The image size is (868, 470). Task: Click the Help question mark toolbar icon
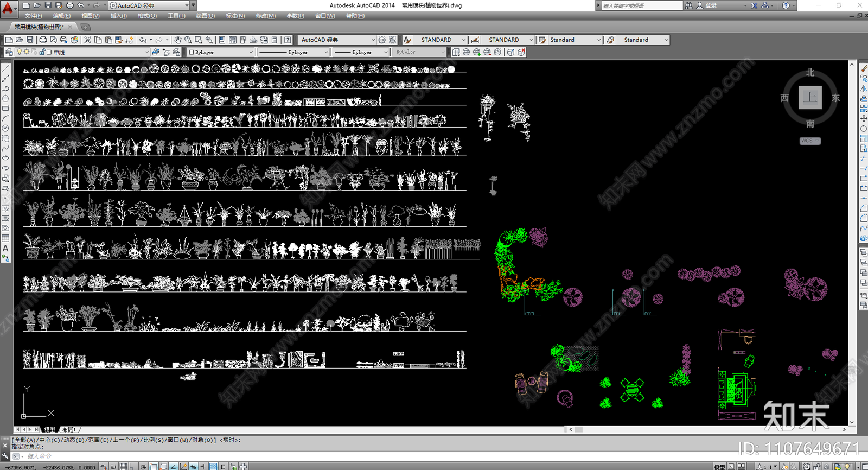[x=288, y=40]
